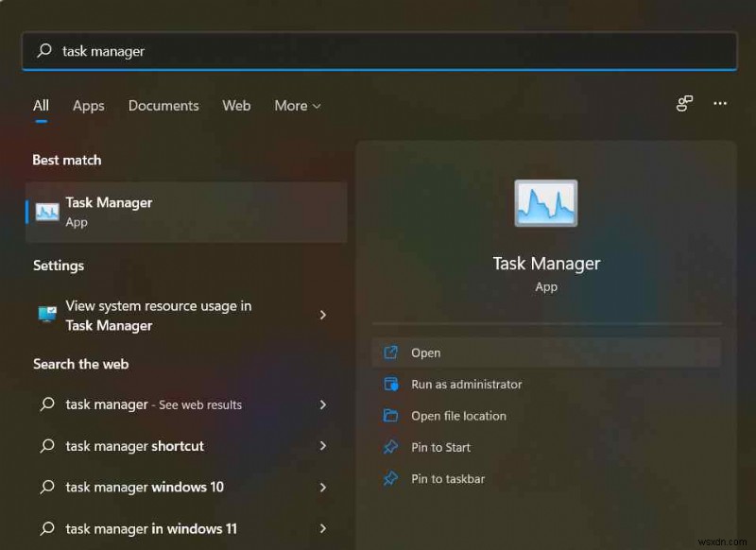Viewport: 756px width, 550px height.
Task: Expand the More search filter dropdown
Action: (x=297, y=106)
